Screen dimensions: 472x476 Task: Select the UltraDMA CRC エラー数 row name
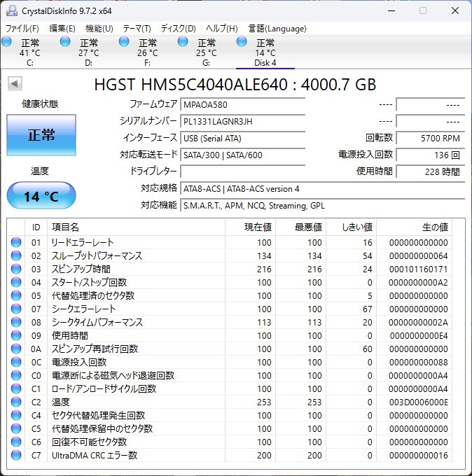coord(95,455)
